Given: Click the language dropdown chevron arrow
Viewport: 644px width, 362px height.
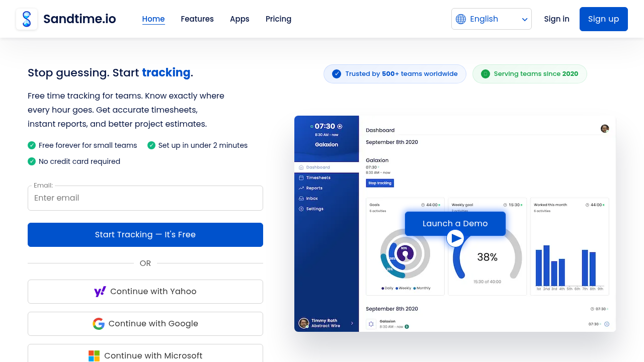Looking at the screenshot, I should (525, 20).
